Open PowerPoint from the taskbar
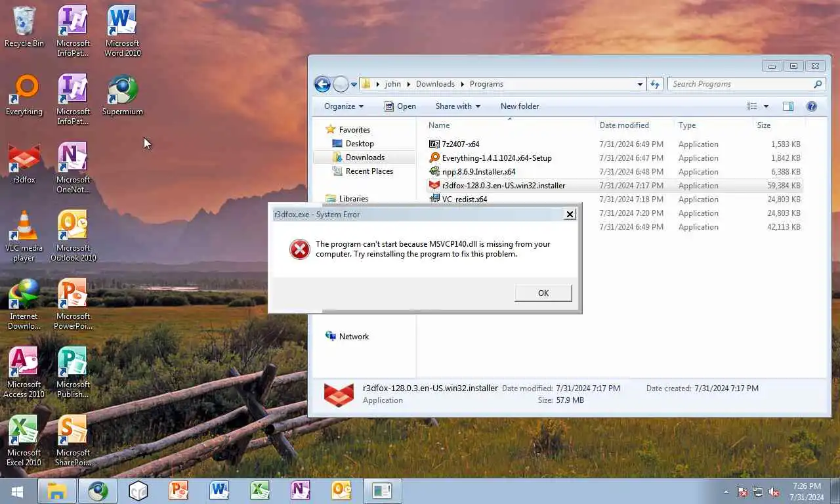This screenshot has height=504, width=840. tap(178, 491)
